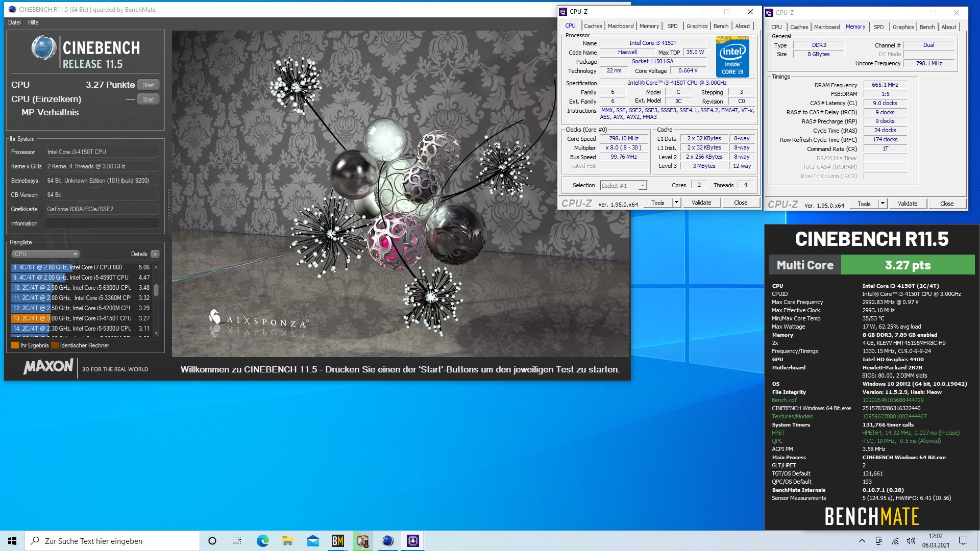Image resolution: width=980 pixels, height=551 pixels.
Task: Open notification center icon
Action: [963, 541]
